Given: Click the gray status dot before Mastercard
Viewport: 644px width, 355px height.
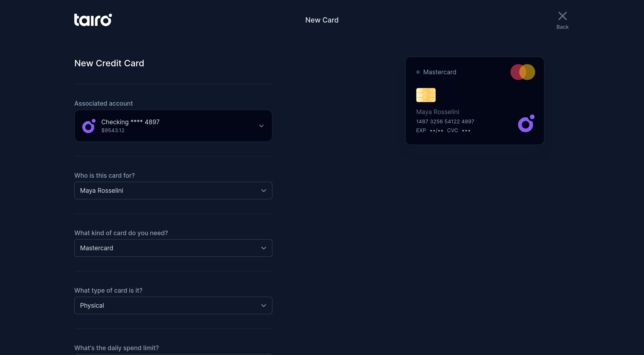Looking at the screenshot, I should tap(418, 72).
